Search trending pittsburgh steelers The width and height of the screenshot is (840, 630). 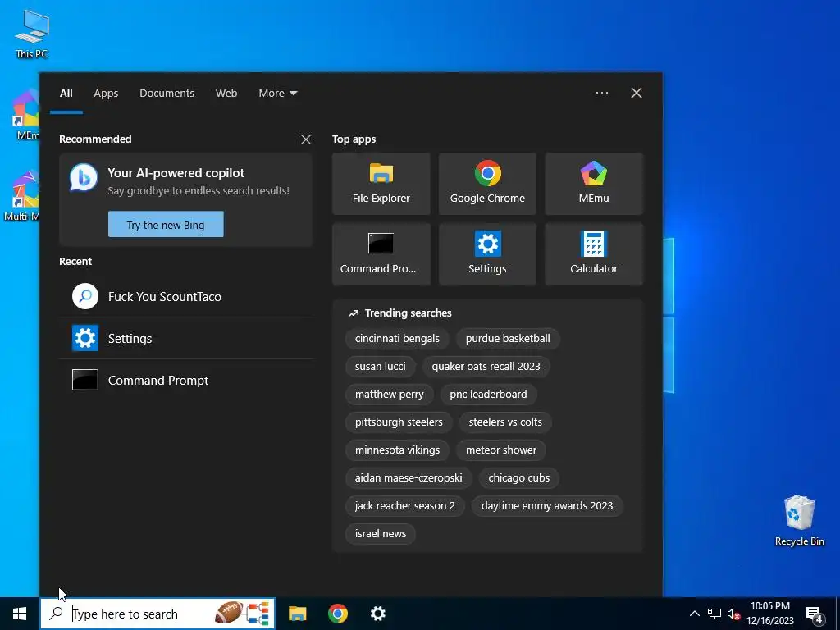(x=399, y=422)
